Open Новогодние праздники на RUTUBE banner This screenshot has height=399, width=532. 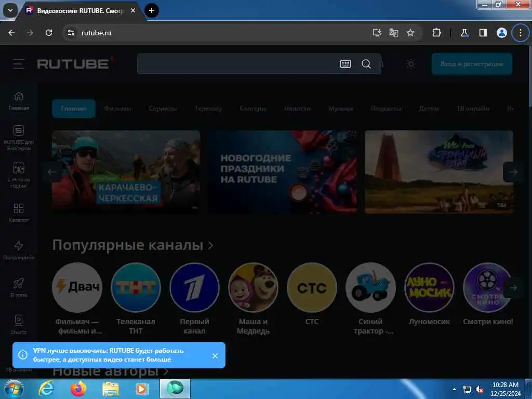(x=283, y=172)
